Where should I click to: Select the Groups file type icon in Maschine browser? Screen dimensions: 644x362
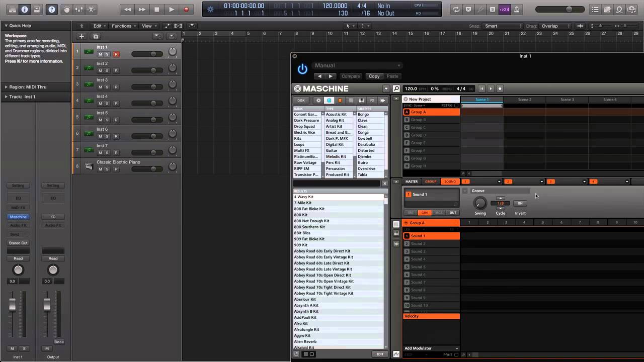(x=329, y=101)
